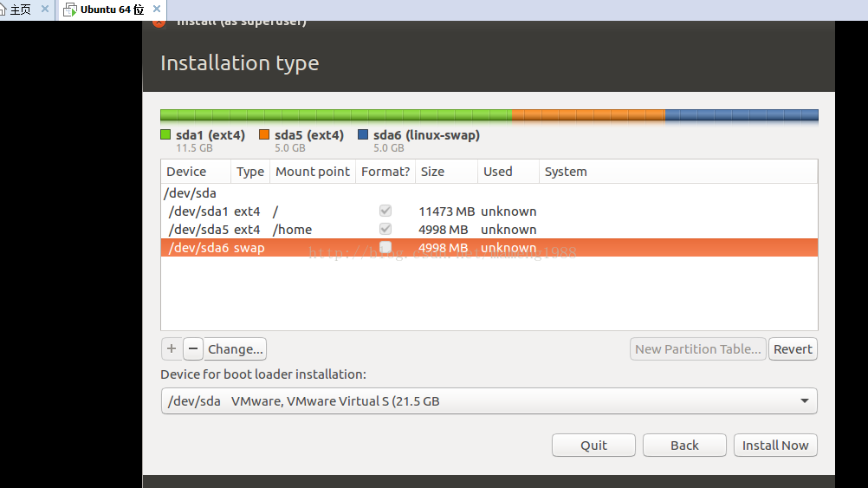Viewport: 868px width, 488px height.
Task: Click the sda1 (ext4) legend label
Action: click(211, 135)
